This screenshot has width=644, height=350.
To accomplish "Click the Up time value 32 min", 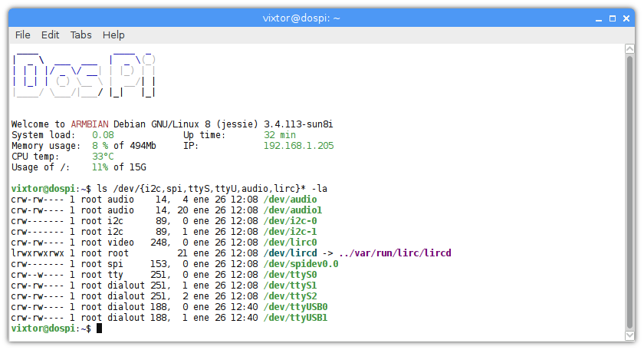I will coord(280,135).
